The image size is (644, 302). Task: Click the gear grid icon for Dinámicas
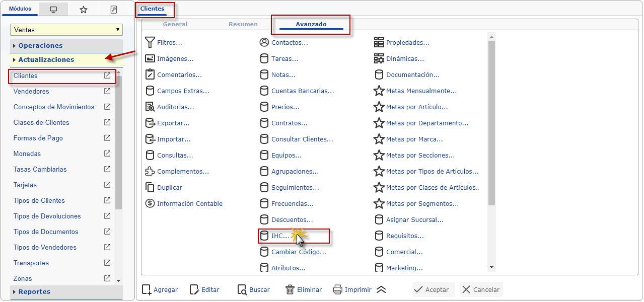tap(379, 58)
